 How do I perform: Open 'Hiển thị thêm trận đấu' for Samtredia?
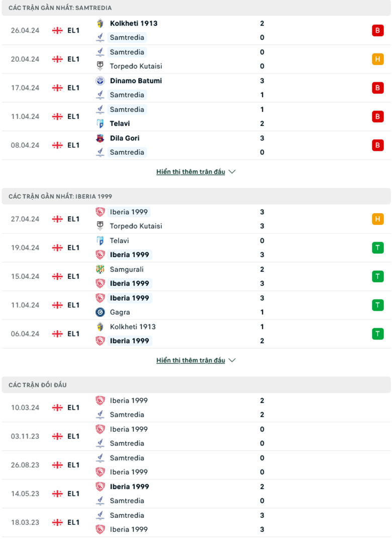pos(191,171)
